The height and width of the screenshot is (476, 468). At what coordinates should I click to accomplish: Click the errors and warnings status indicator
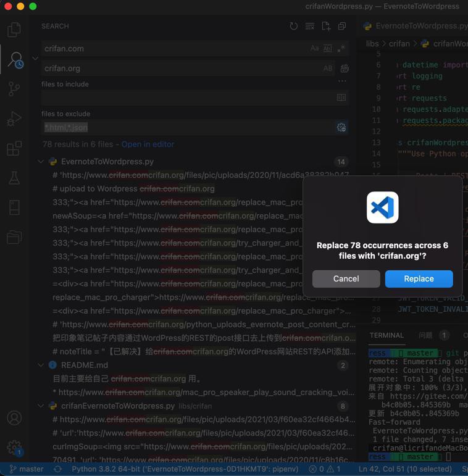[x=324, y=469]
